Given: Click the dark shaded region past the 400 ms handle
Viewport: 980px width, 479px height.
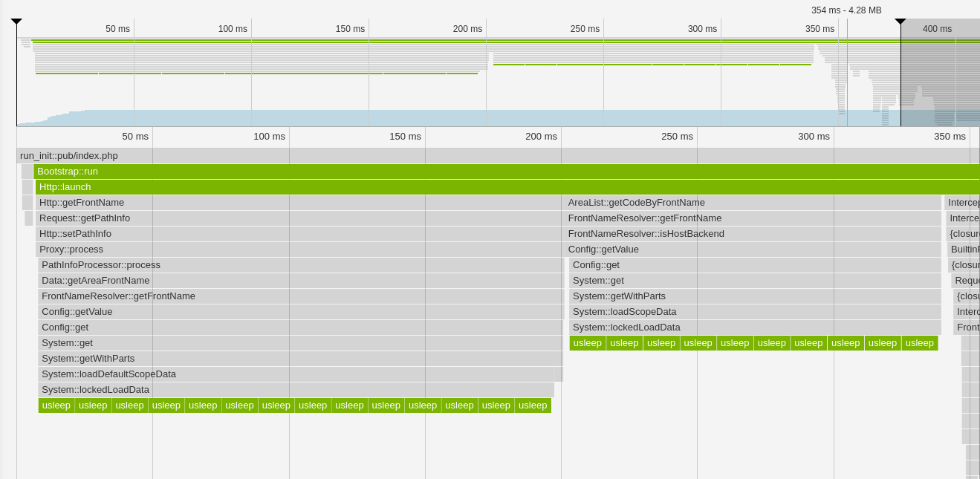Looking at the screenshot, I should (940, 73).
